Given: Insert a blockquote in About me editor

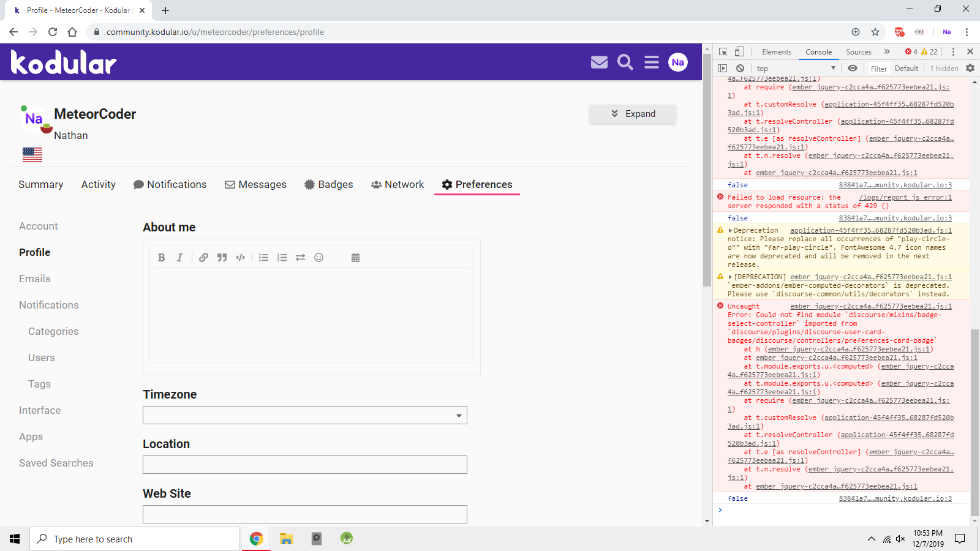Looking at the screenshot, I should [222, 258].
